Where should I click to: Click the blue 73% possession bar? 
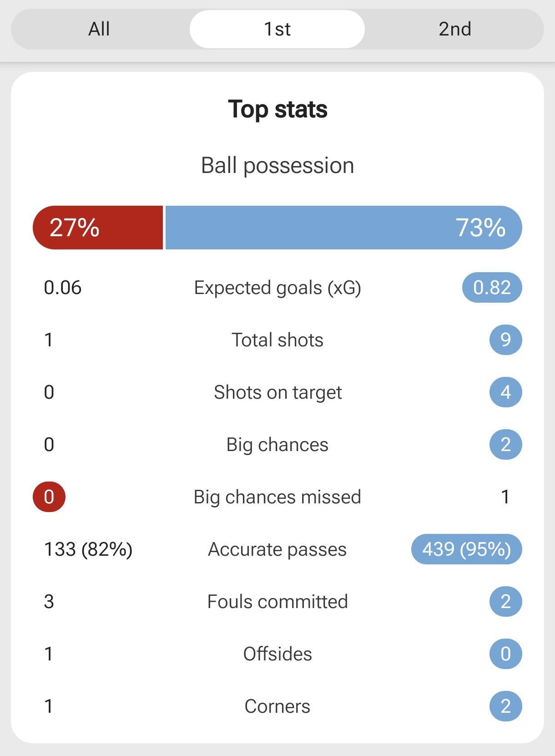(343, 228)
